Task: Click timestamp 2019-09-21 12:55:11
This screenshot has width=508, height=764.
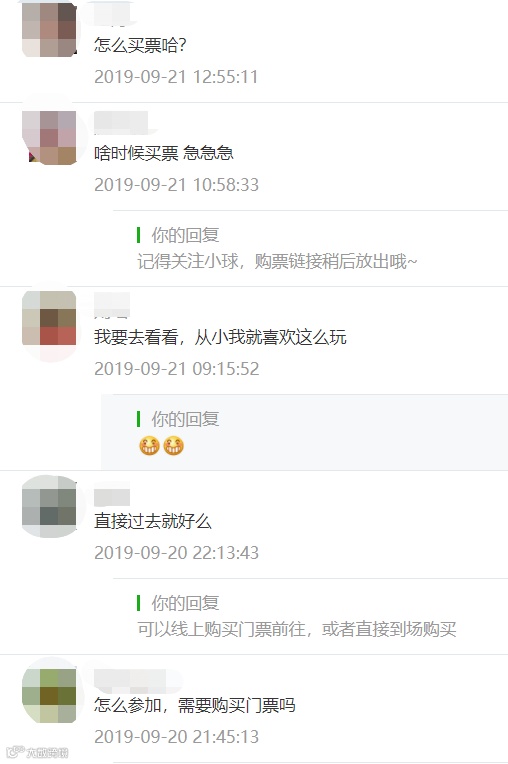Action: (x=176, y=76)
